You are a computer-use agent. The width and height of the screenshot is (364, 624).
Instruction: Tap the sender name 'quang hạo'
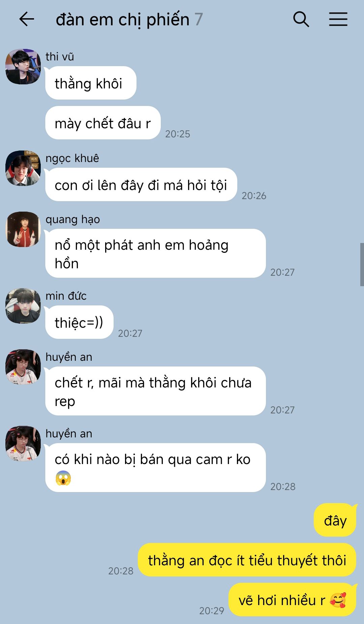coord(73,219)
